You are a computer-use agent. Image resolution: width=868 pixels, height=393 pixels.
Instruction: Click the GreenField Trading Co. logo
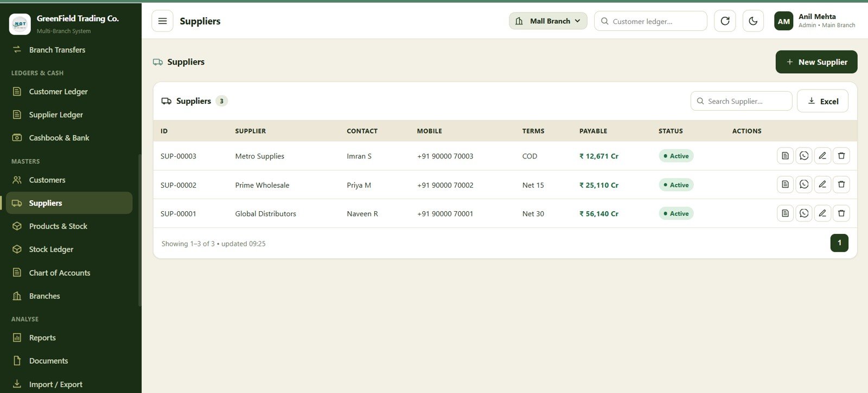20,24
